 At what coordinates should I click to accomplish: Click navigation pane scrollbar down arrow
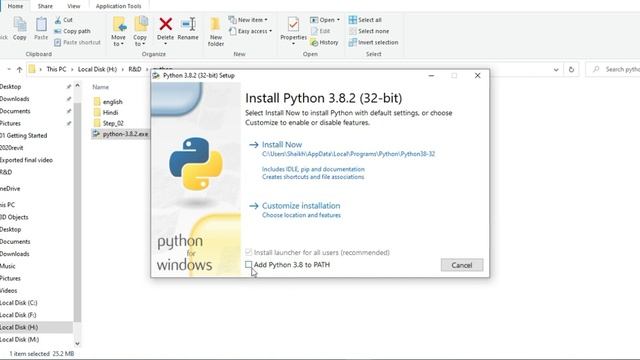77,344
